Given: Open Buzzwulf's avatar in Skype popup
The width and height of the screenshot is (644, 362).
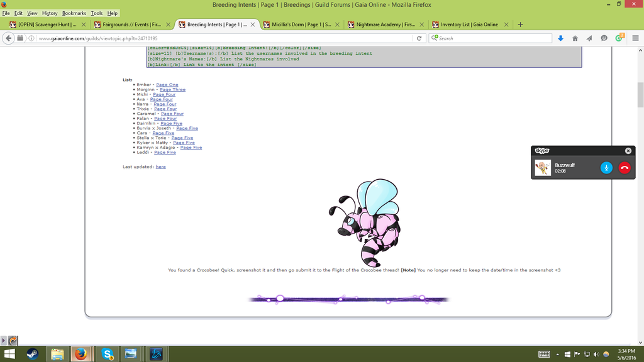Looking at the screenshot, I should (543, 167).
